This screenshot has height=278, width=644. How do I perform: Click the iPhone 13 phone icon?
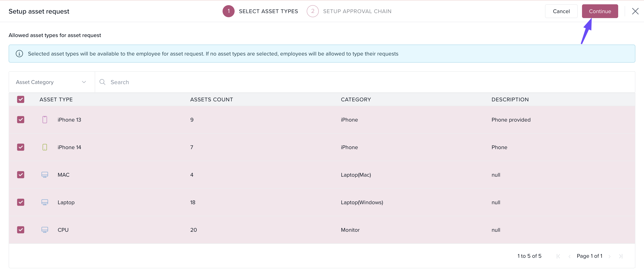(x=45, y=120)
